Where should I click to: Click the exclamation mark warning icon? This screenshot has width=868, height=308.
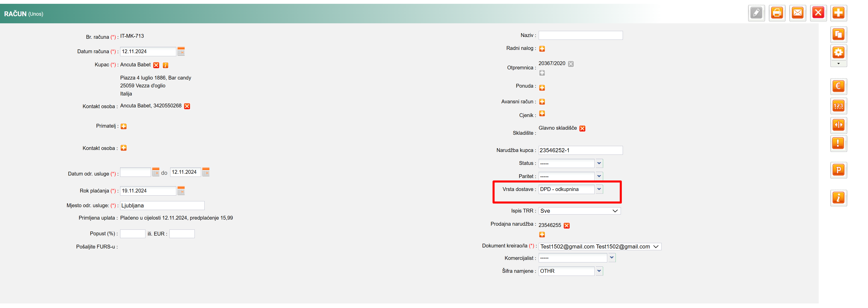point(838,143)
